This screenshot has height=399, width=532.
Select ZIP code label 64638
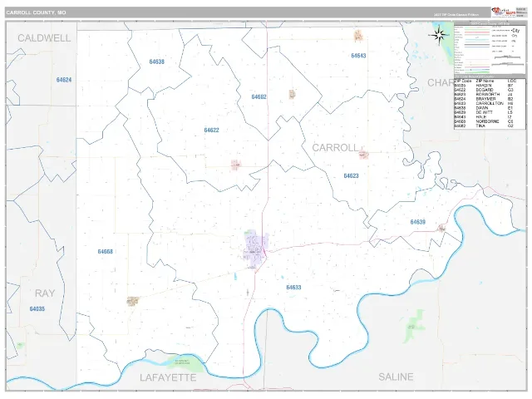click(157, 62)
